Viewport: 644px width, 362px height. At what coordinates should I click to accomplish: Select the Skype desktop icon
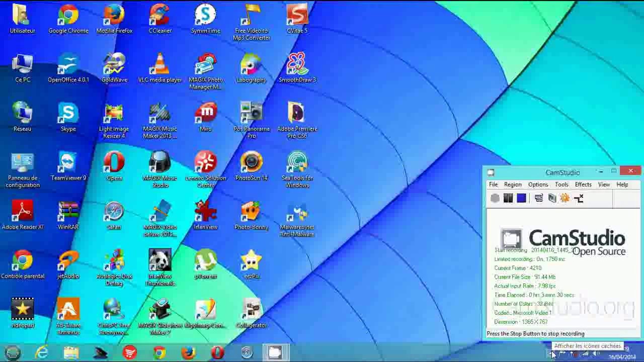click(68, 117)
